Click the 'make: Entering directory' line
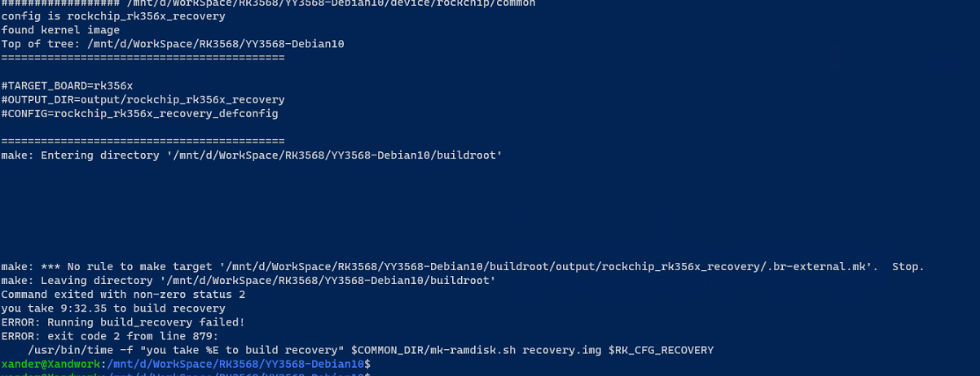Image resolution: width=980 pixels, height=376 pixels. click(252, 155)
